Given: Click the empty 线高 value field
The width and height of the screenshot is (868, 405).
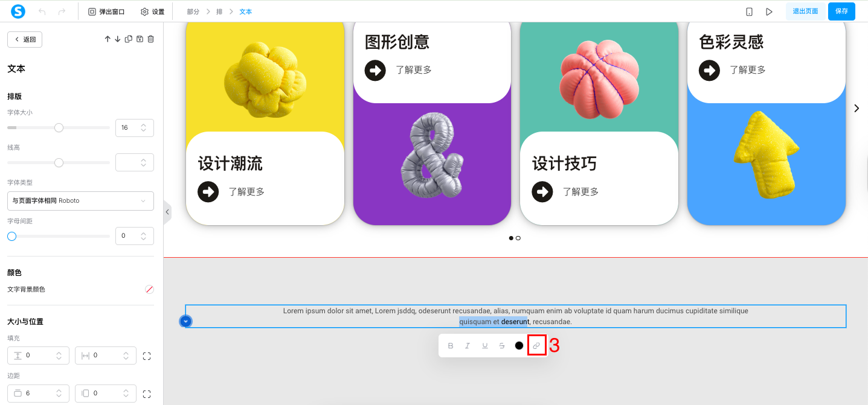Looking at the screenshot, I should (x=135, y=162).
